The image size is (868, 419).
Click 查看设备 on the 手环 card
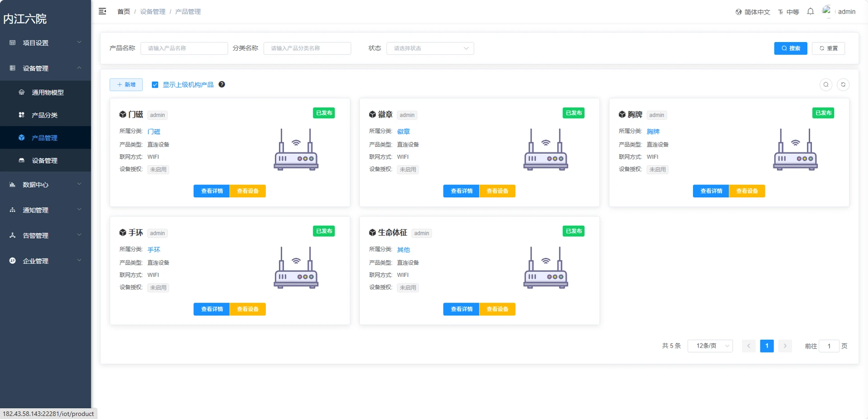tap(248, 309)
